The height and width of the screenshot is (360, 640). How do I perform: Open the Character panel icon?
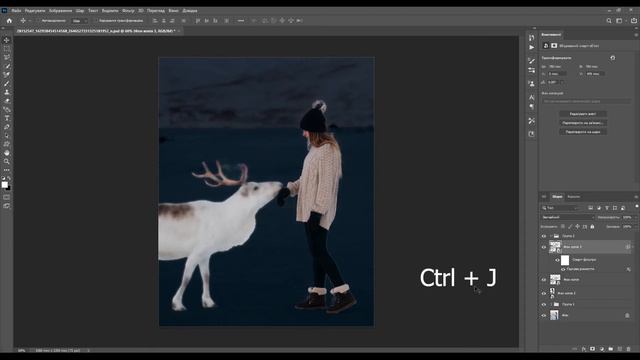coord(531,97)
